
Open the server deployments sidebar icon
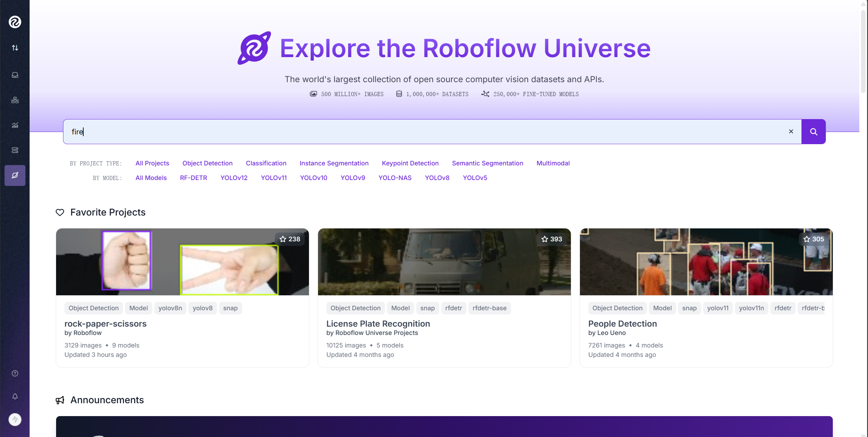coord(15,150)
